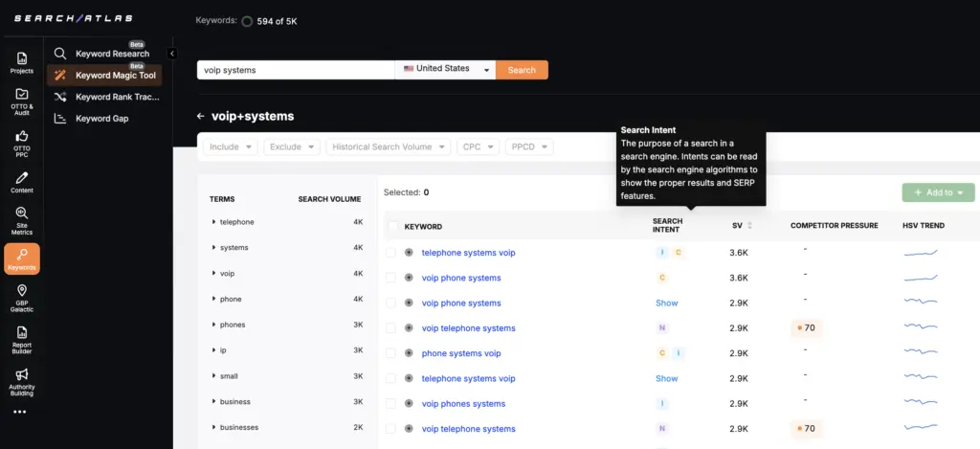Sort by SV column arrows

coord(749,225)
